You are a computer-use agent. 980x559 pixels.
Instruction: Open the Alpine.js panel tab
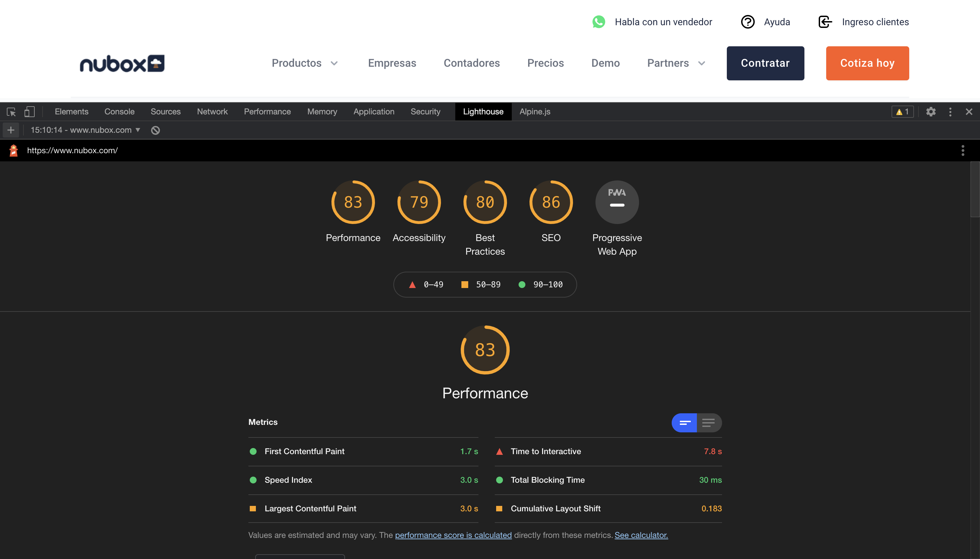(535, 112)
